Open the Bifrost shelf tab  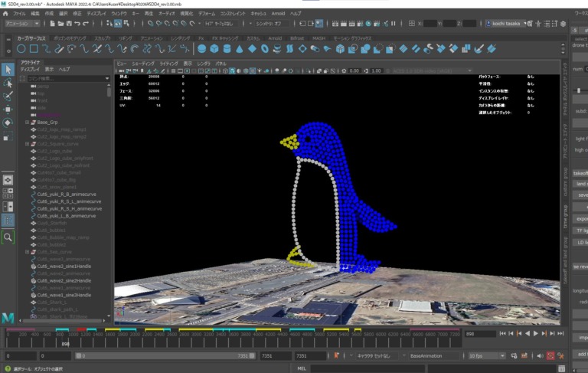click(296, 37)
